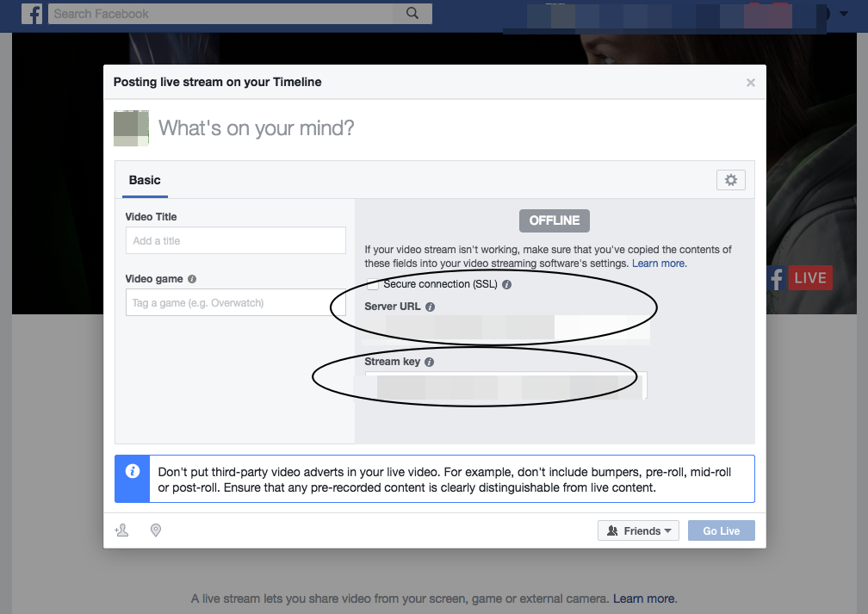
Task: Open the account menu arrow in top bar
Action: pos(844,14)
